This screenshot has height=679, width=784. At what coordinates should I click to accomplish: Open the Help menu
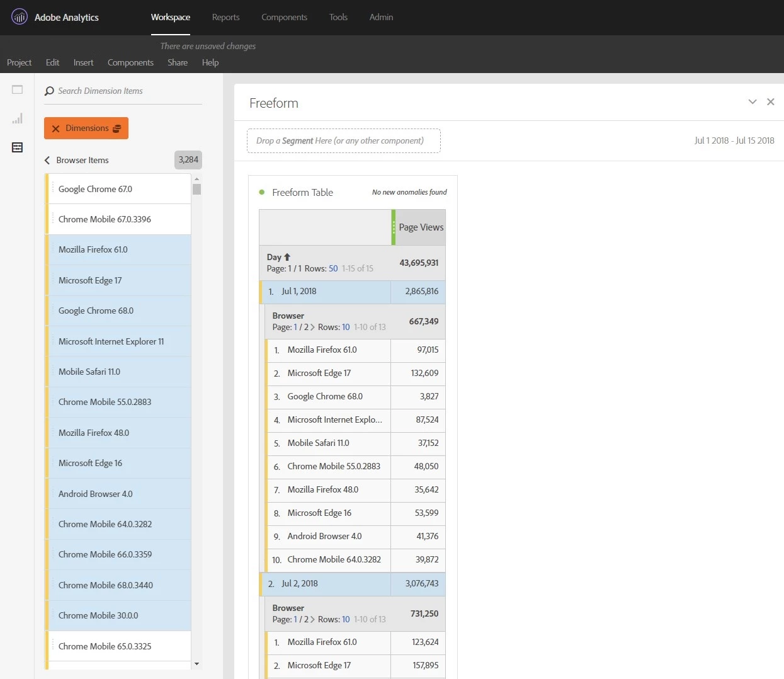(210, 62)
